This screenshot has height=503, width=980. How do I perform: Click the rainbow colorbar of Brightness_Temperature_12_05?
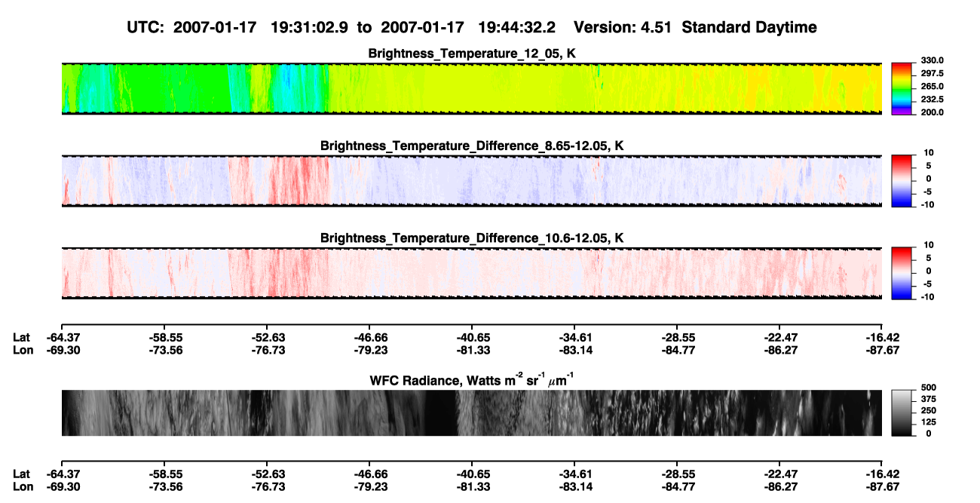[x=902, y=89]
